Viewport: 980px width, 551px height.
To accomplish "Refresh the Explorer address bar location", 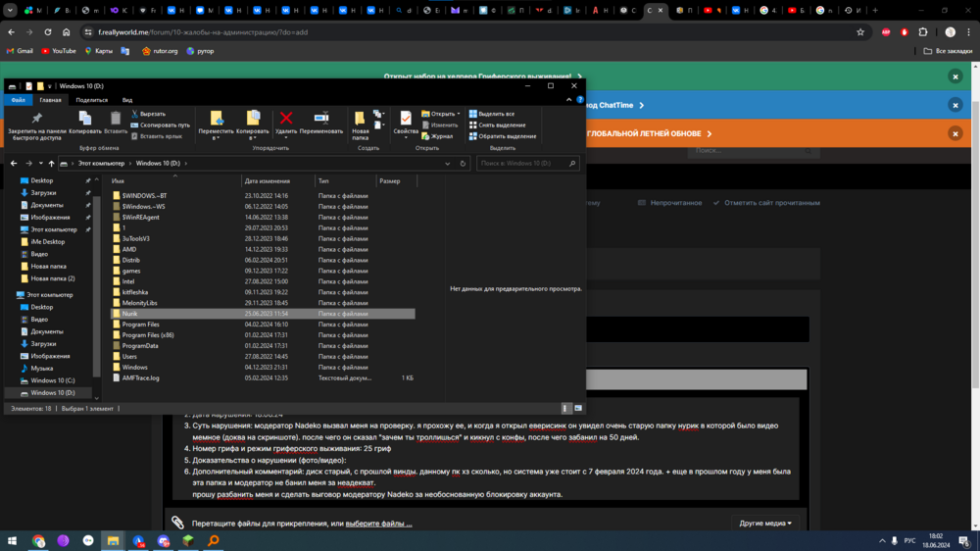I will pyautogui.click(x=463, y=163).
